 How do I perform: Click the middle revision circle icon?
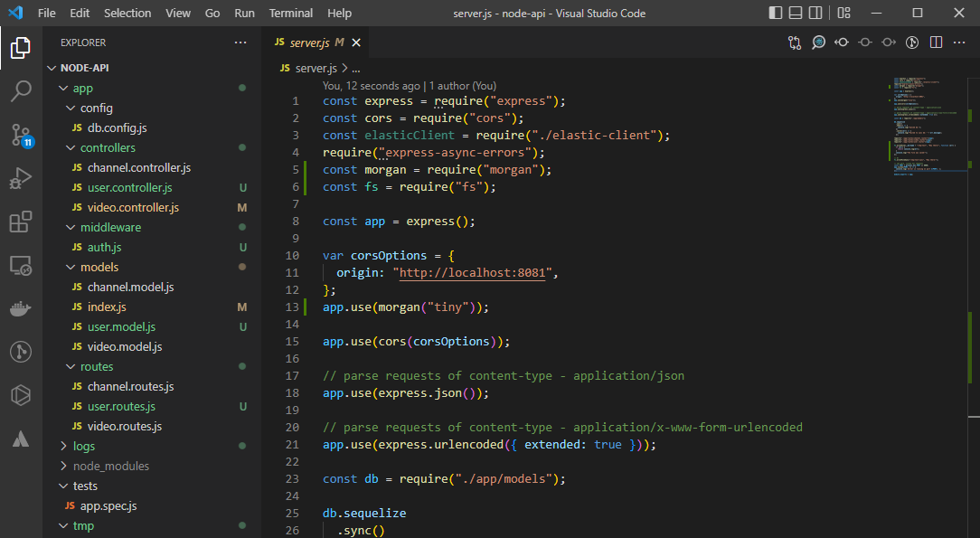tap(865, 42)
